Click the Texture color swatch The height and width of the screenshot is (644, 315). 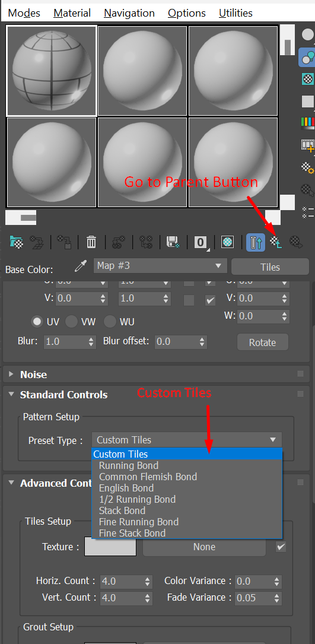110,547
